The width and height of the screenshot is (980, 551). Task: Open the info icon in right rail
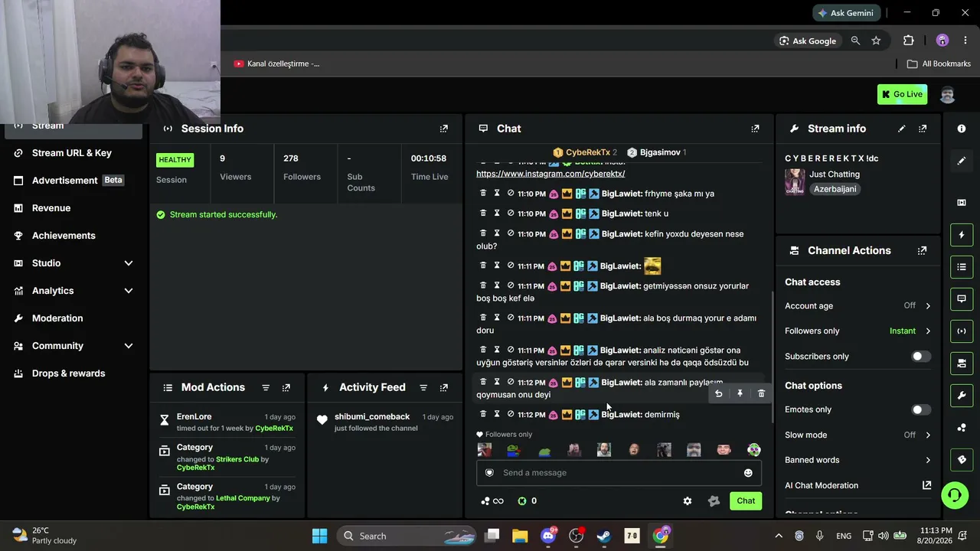pyautogui.click(x=962, y=129)
